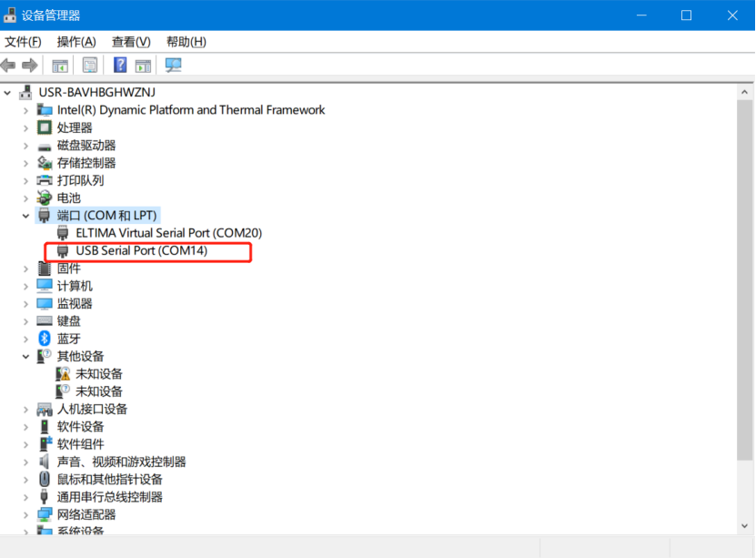Image resolution: width=756 pixels, height=558 pixels.
Task: Click the Back arrow in the toolbar
Action: 9,65
